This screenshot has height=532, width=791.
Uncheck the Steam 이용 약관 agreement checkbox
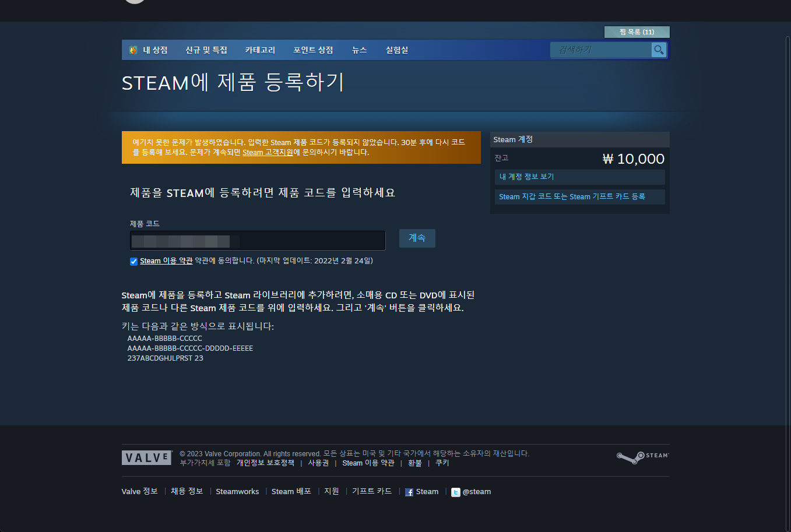point(133,262)
